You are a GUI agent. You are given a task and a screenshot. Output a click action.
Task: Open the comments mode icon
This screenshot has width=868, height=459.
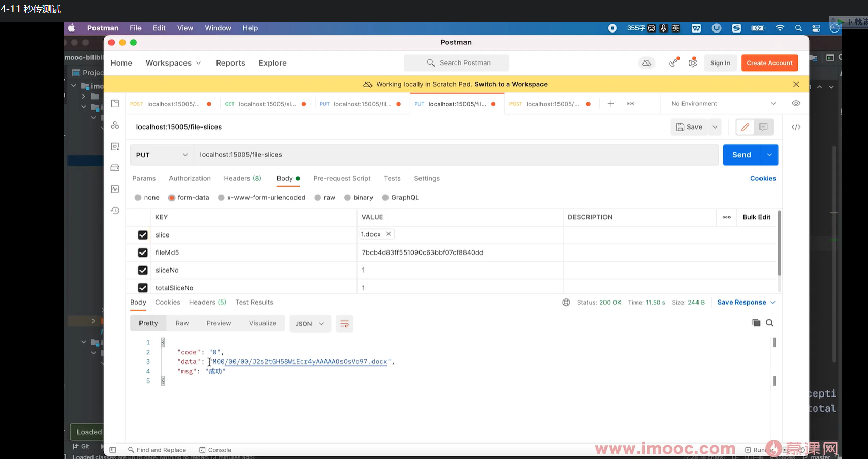coord(764,127)
